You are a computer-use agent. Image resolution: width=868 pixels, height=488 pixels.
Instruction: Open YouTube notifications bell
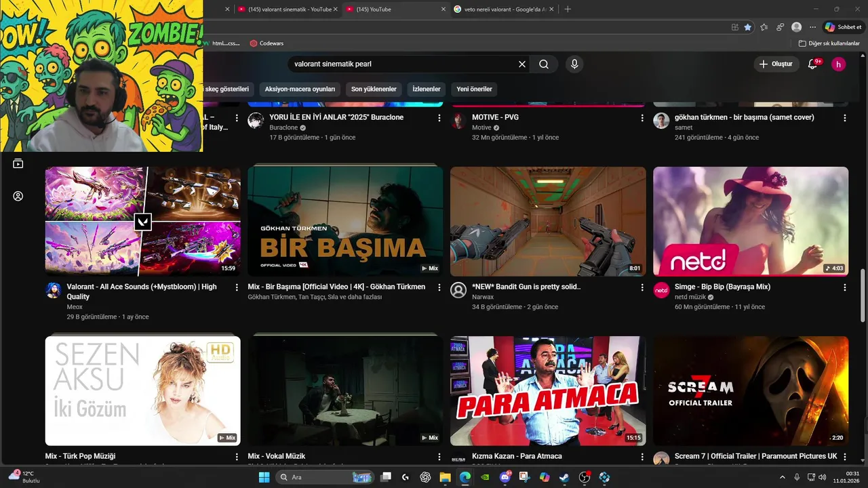coord(813,64)
